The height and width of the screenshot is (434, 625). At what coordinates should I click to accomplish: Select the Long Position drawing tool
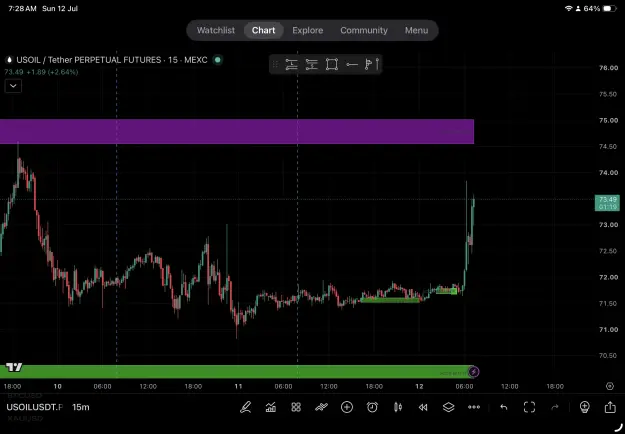point(291,65)
